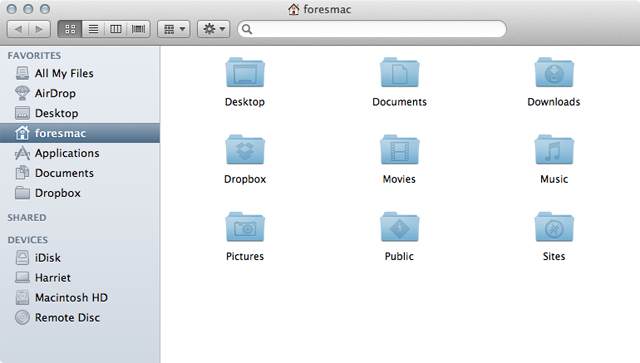Go forward with the right arrow
640x363 pixels.
[x=40, y=29]
